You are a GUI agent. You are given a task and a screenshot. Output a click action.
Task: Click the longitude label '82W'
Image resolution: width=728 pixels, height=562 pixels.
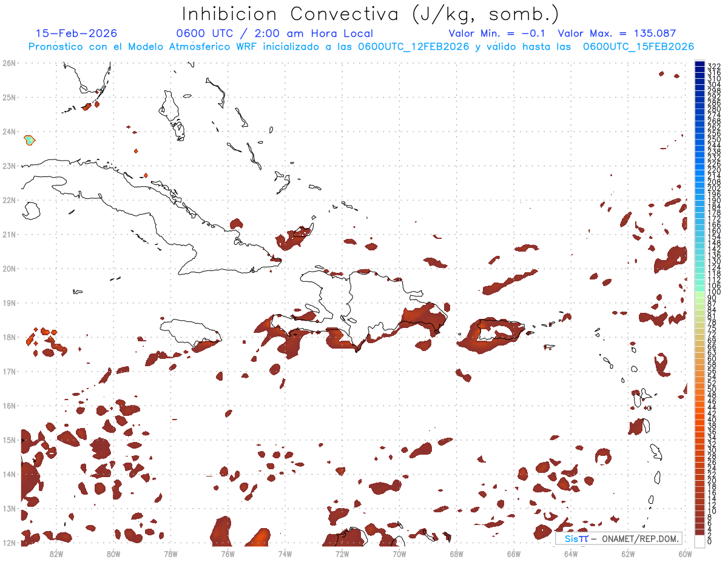56,553
